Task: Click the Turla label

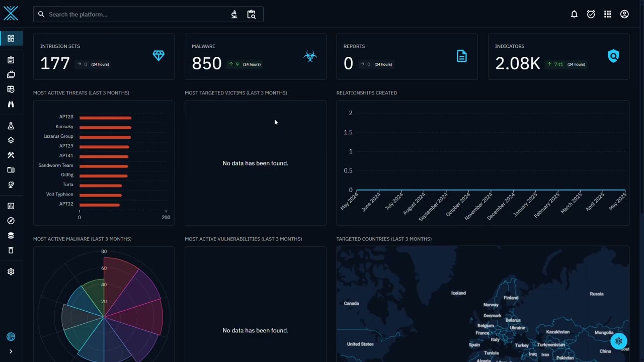Action: click(x=68, y=185)
